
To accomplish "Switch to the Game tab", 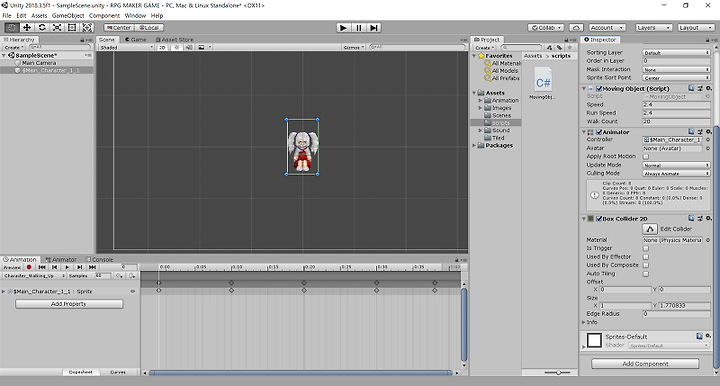I will [135, 39].
